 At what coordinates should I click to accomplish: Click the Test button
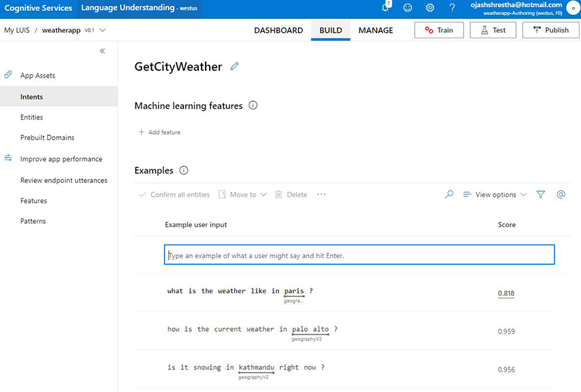coord(493,30)
